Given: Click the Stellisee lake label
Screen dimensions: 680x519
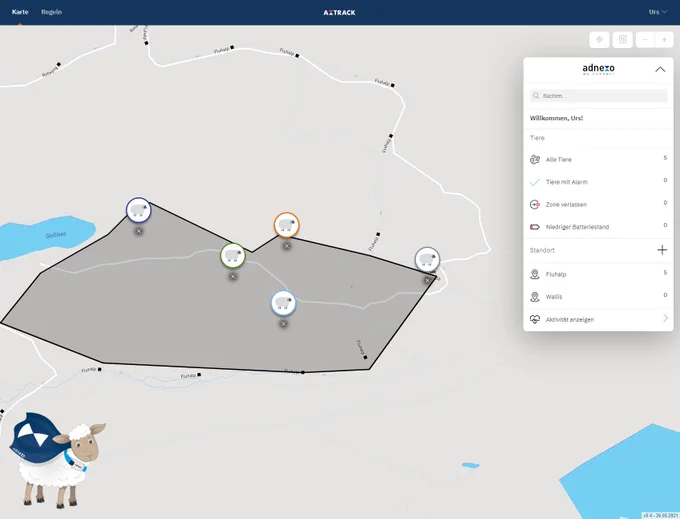Looking at the screenshot, I should [x=56, y=235].
